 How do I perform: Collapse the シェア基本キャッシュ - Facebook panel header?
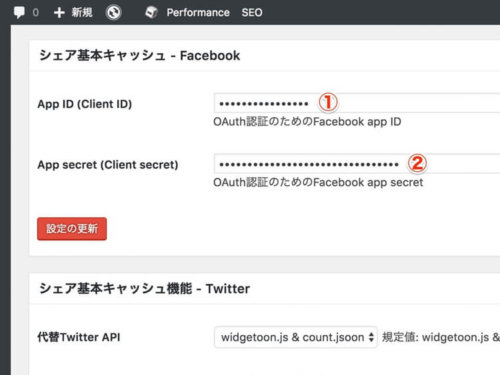265,56
